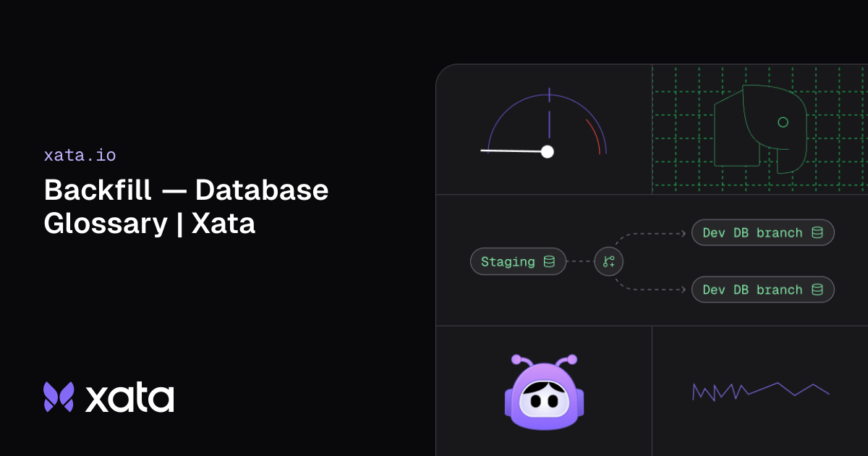
Task: Click database icon in lower Dev DB branch
Action: pyautogui.click(x=817, y=290)
